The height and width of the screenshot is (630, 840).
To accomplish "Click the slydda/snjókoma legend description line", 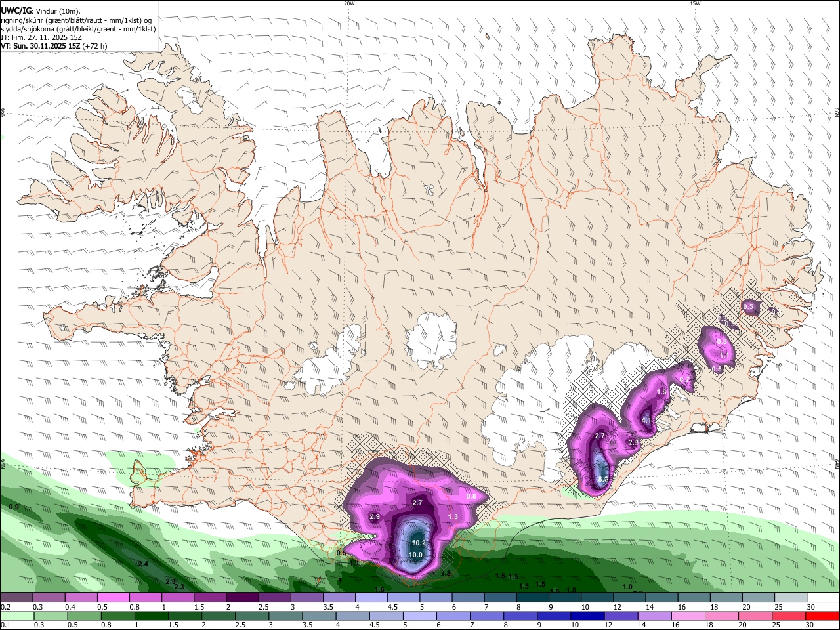I will click(x=78, y=29).
